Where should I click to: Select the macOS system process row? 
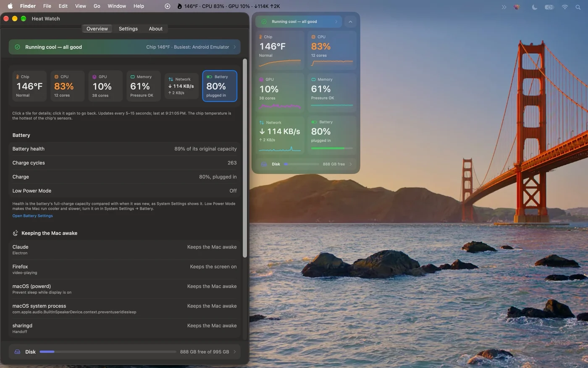pyautogui.click(x=124, y=309)
